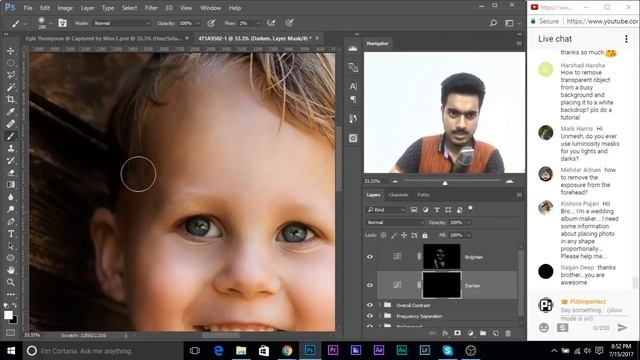Expand the Frequency Separation group
640x360 pixels.
click(380, 316)
